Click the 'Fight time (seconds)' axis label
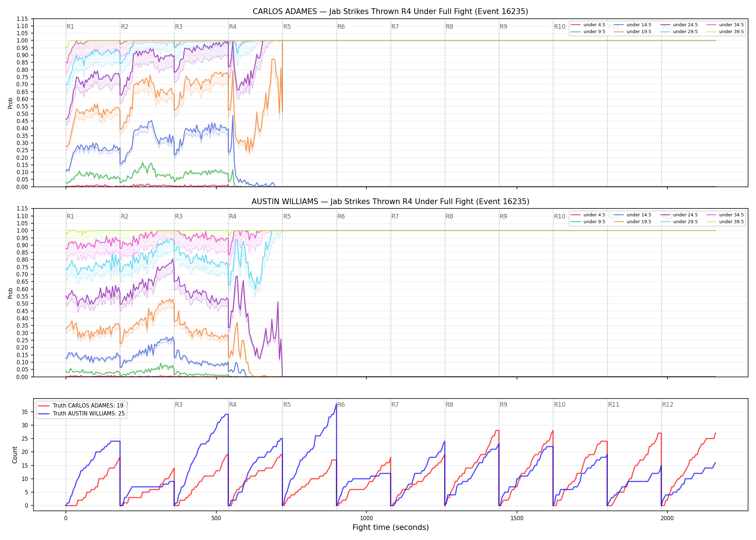Viewport: 756px width, 540px height. tap(391, 527)
